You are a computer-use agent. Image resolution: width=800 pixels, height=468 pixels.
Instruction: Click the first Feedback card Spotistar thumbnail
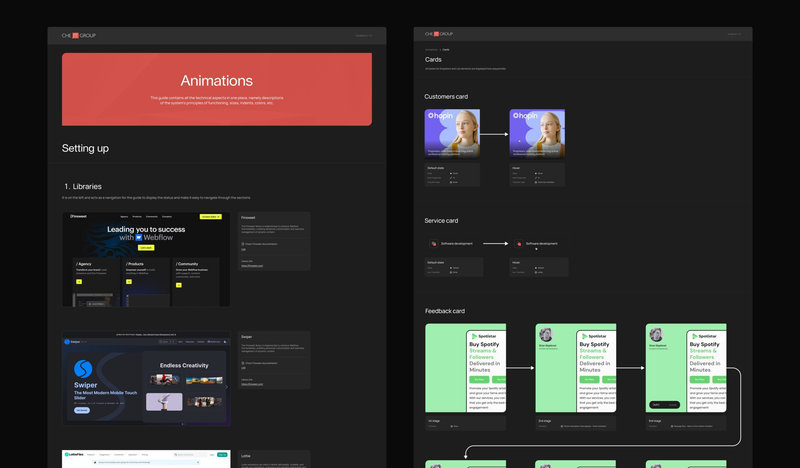point(465,368)
